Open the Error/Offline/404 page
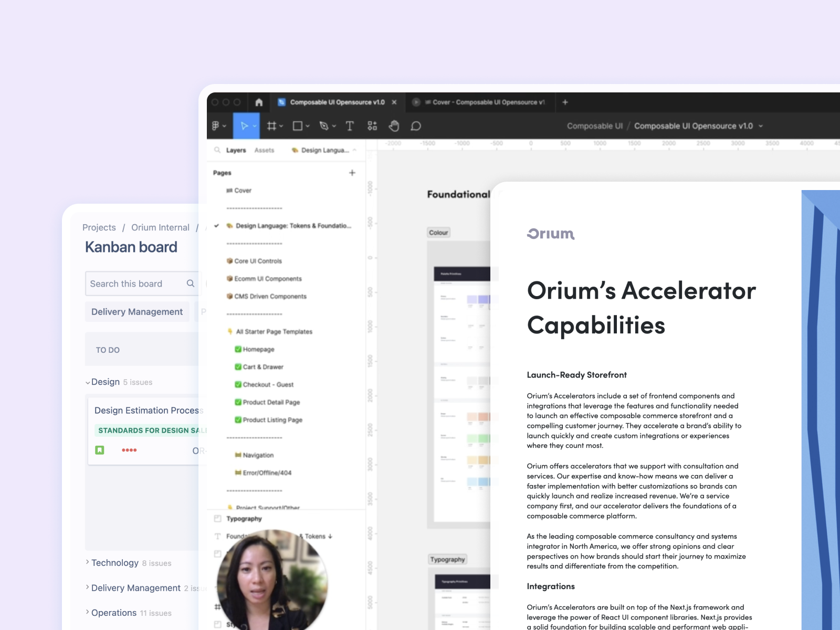840x630 pixels. (x=263, y=472)
